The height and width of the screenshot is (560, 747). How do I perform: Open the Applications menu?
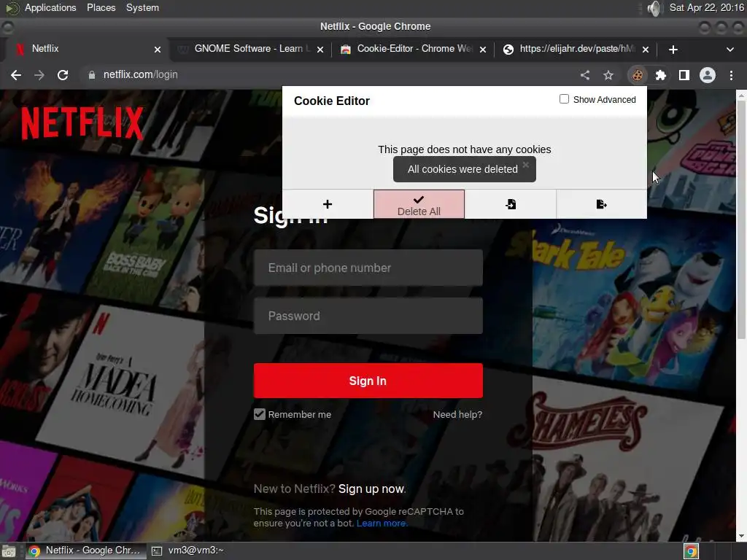coord(50,7)
